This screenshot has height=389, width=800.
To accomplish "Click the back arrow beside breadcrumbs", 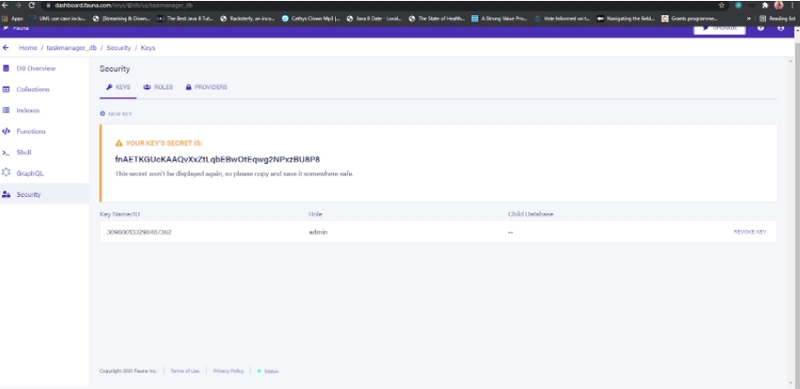I will point(6,47).
